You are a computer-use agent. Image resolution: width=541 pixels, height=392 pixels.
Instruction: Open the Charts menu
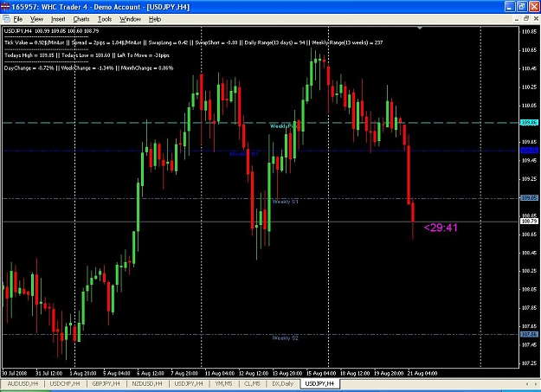coord(81,19)
